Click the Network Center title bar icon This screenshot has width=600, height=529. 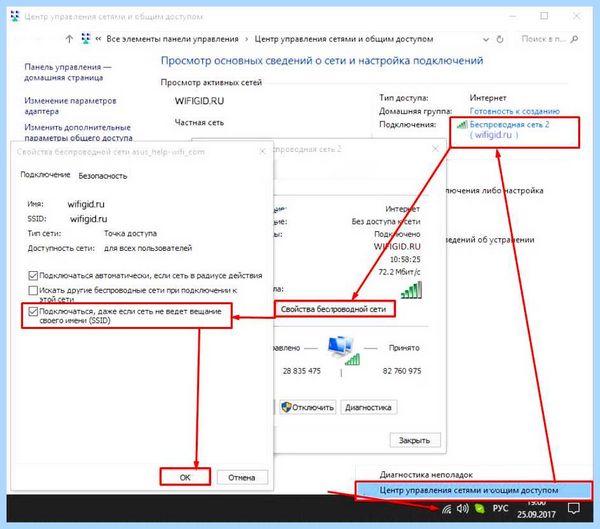(x=15, y=16)
